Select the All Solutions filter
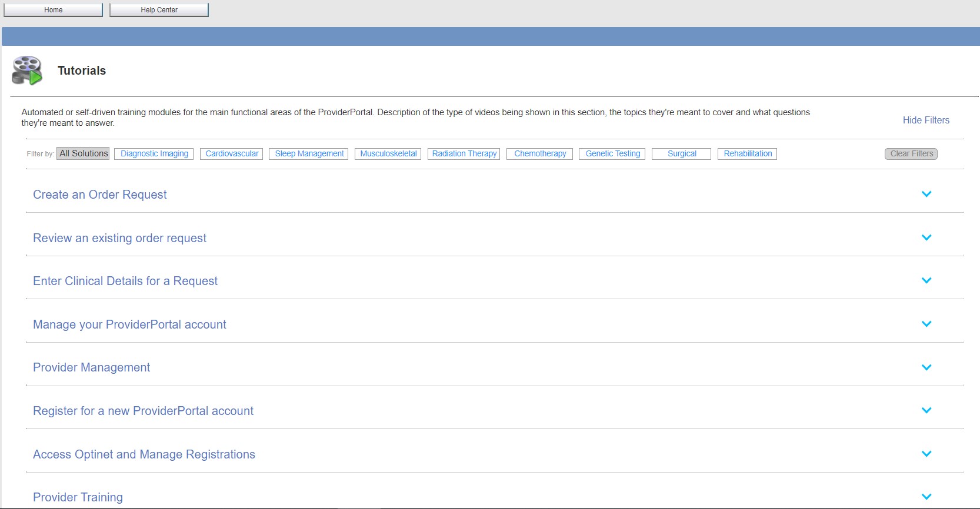Image resolution: width=980 pixels, height=509 pixels. click(x=83, y=153)
